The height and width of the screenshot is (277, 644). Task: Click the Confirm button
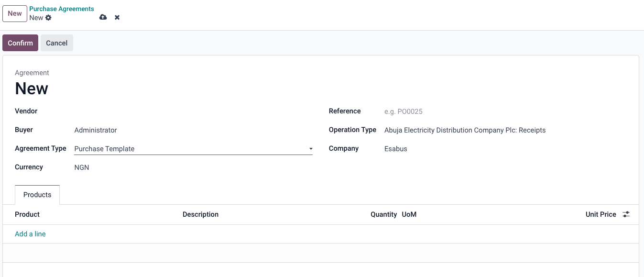[20, 43]
